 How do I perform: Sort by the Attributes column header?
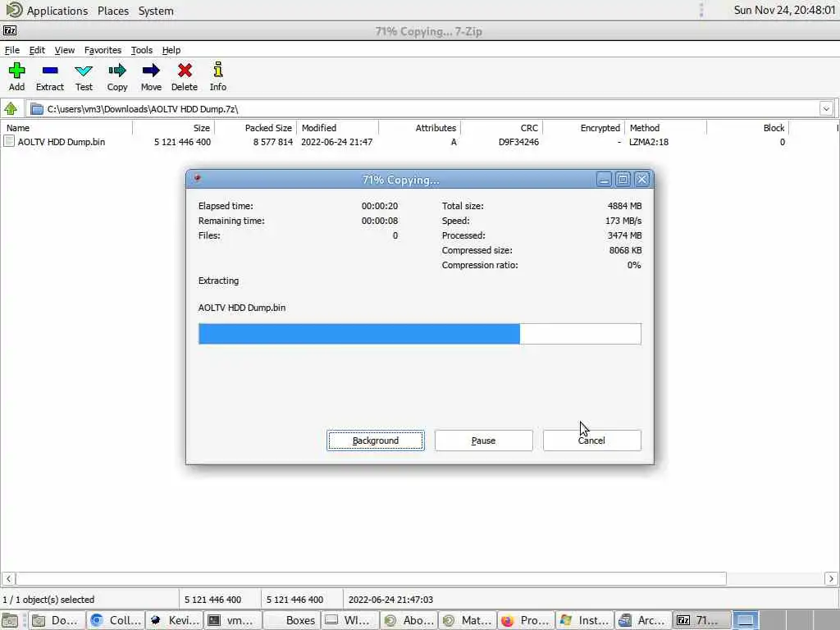click(x=419, y=127)
